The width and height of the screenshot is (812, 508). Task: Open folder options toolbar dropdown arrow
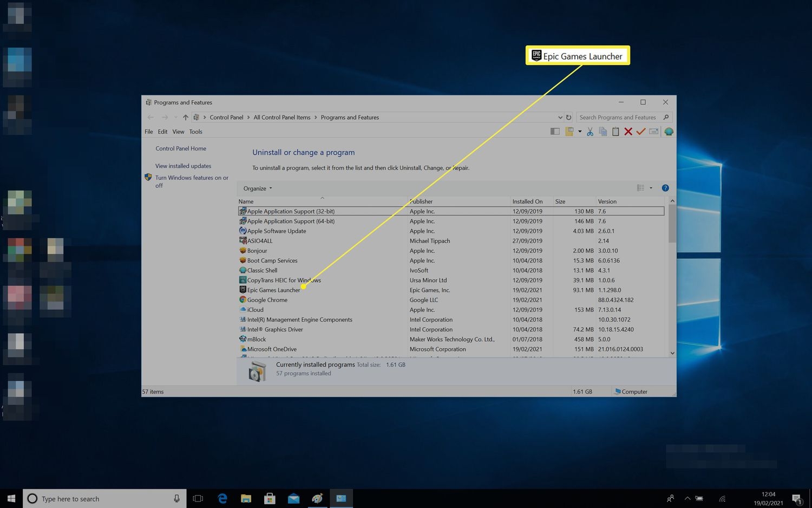coord(580,132)
